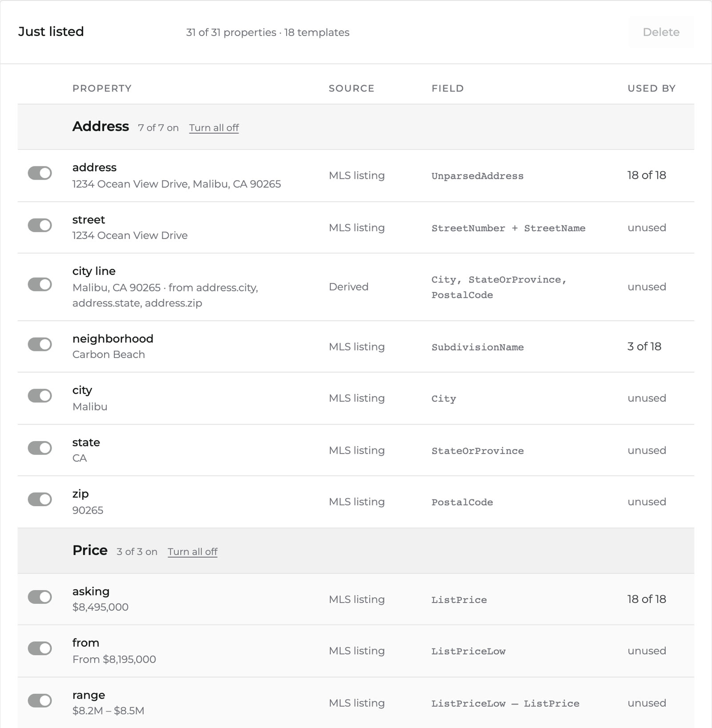Click '7 of 7 on' count label

pyautogui.click(x=158, y=128)
